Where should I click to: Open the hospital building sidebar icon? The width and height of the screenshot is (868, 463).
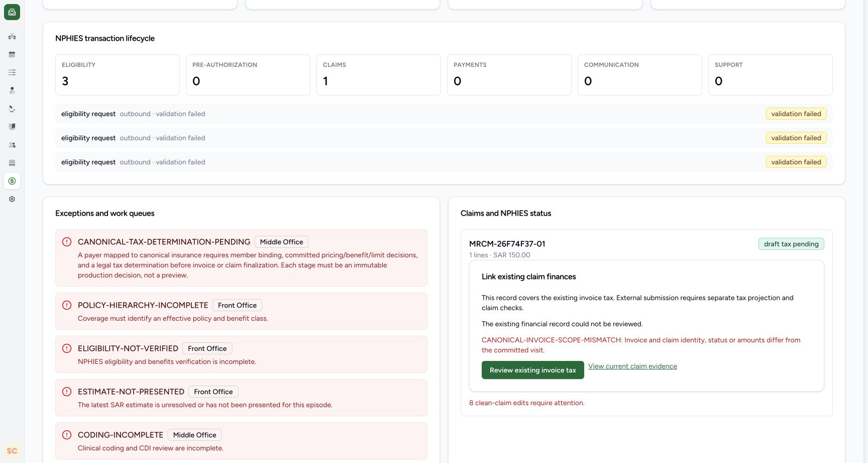12,36
